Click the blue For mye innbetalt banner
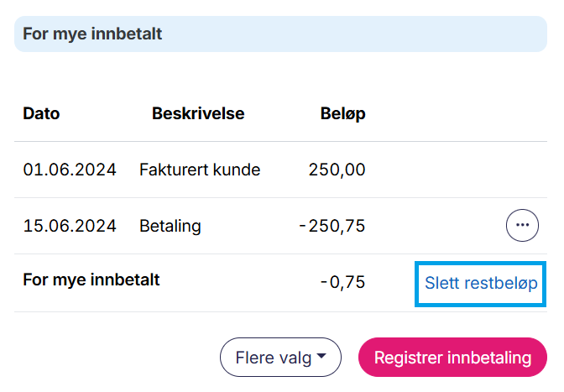Viewport: 564px width, 392px height. 281,34
